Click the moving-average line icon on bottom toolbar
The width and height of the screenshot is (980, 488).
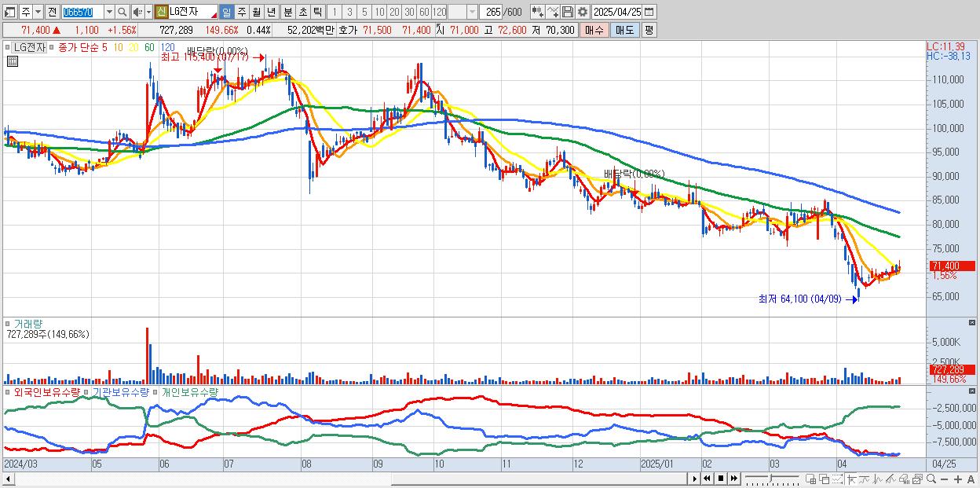pyautogui.click(x=865, y=478)
